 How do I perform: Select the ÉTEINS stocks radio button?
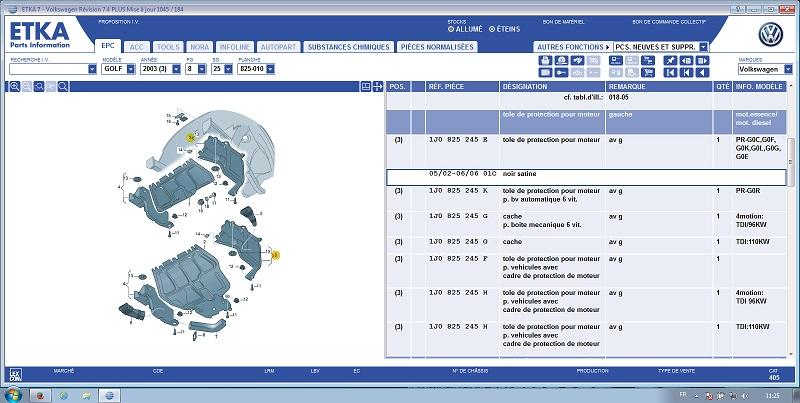pyautogui.click(x=492, y=30)
